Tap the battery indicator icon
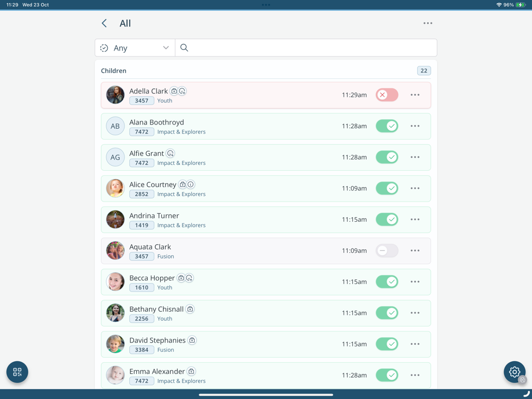This screenshot has height=399, width=532. [520, 5]
